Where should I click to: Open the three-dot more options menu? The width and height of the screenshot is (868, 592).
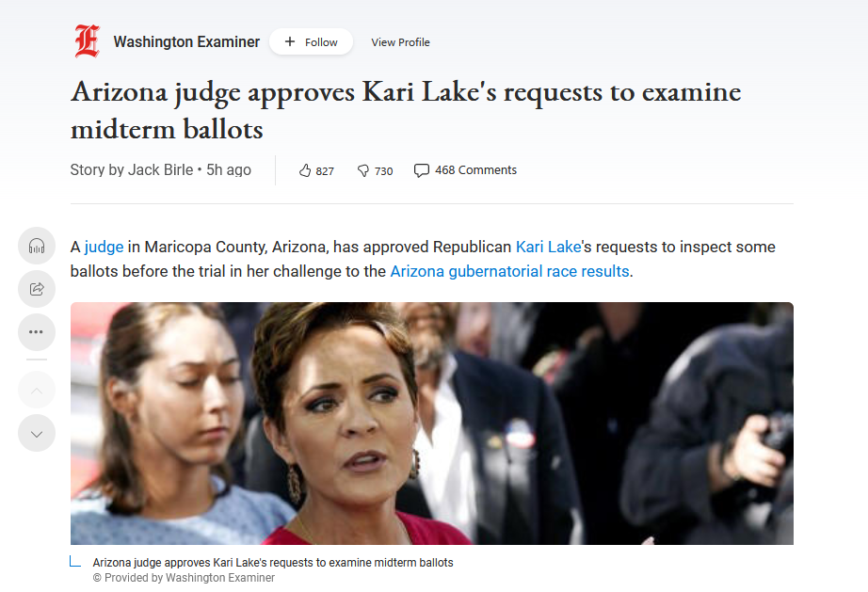coord(37,332)
